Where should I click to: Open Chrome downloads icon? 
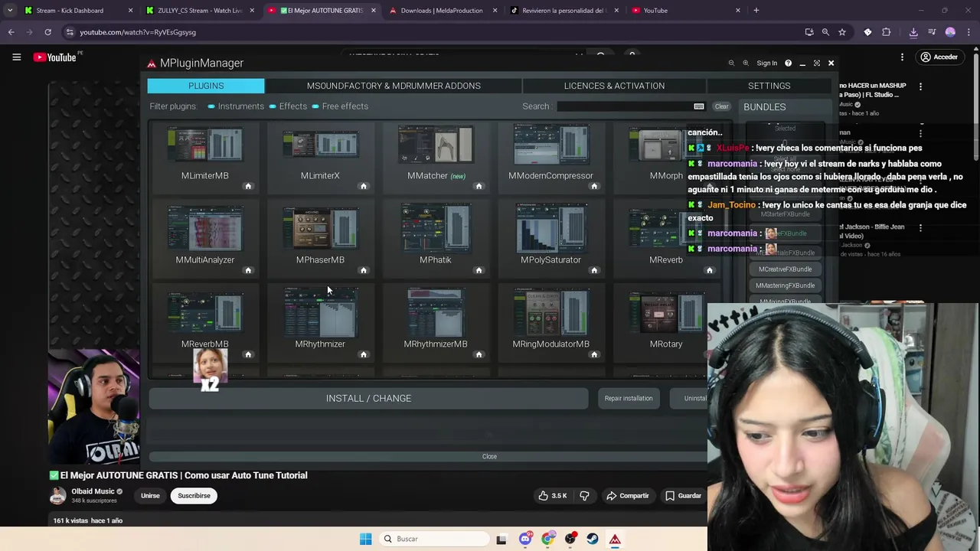tap(913, 32)
